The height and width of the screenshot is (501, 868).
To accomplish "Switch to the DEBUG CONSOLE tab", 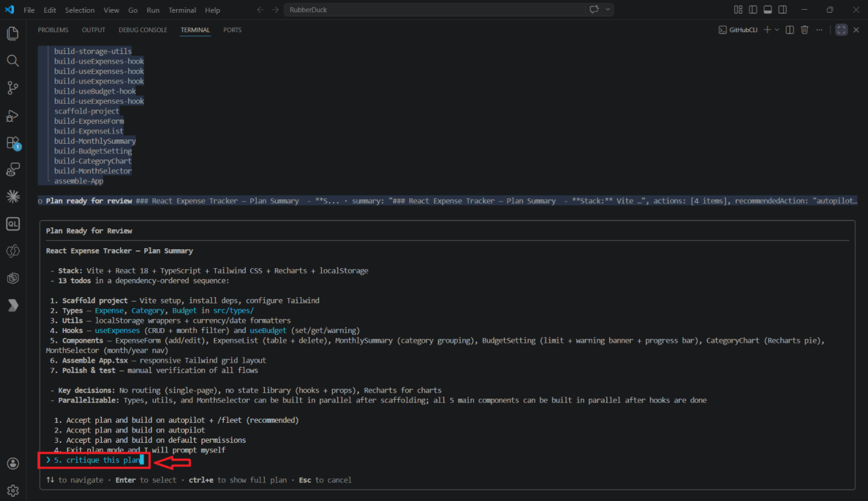I will 142,30.
